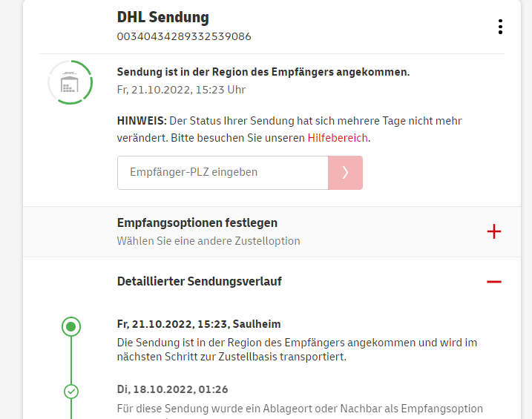This screenshot has width=532, height=419.
Task: Click the circular shipment progress status icon
Action: (x=70, y=82)
